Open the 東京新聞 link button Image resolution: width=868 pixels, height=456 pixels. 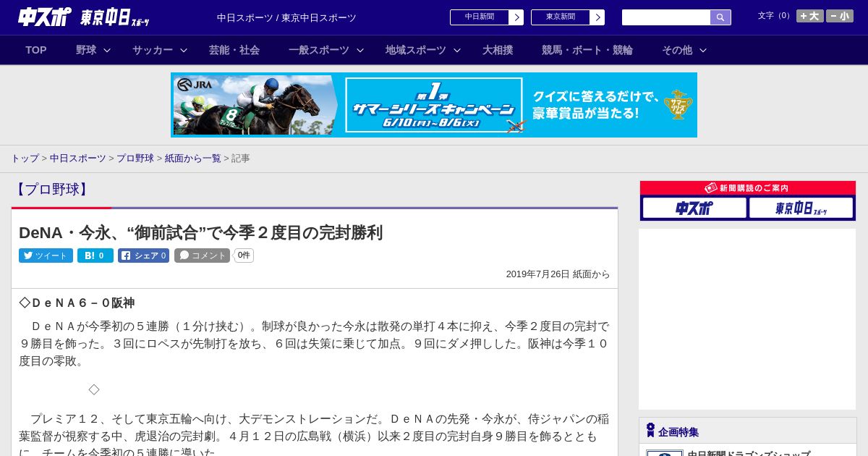561,17
